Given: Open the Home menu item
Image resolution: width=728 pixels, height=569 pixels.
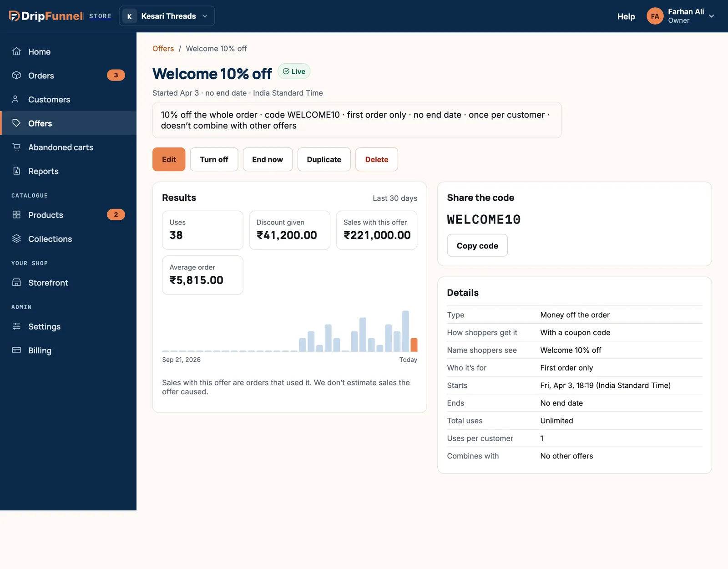Looking at the screenshot, I should [x=68, y=51].
